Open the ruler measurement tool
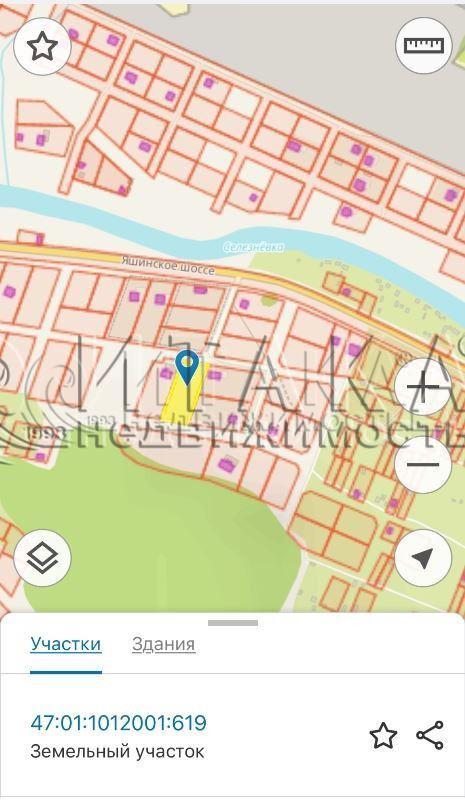The height and width of the screenshot is (800, 465). click(424, 46)
